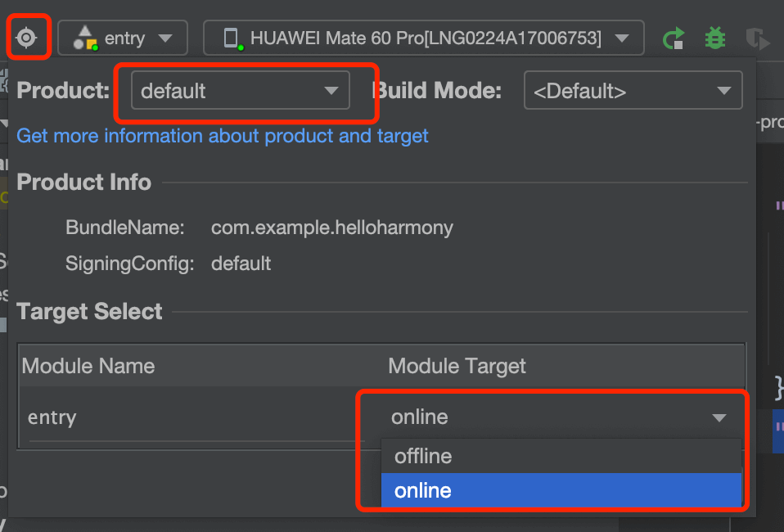This screenshot has width=784, height=532.
Task: Select the entry module row cell
Action: pos(52,417)
